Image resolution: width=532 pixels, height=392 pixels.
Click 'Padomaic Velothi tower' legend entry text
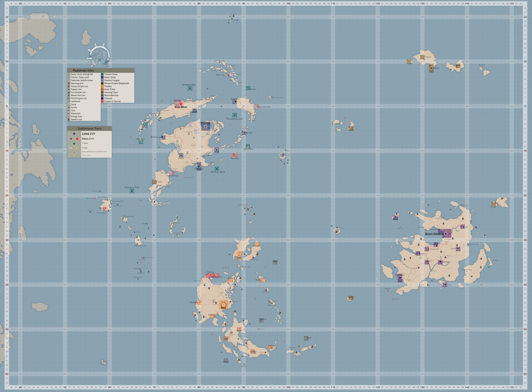pos(82,80)
